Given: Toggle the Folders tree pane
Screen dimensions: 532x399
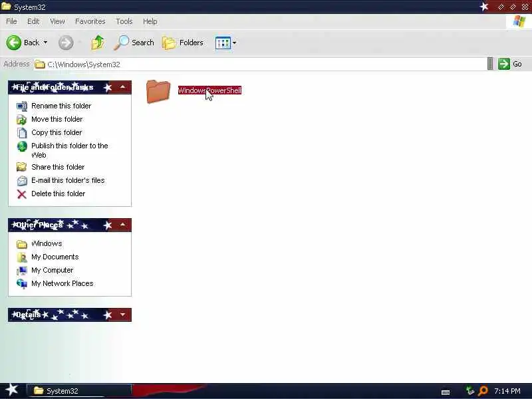Looking at the screenshot, I should tap(182, 43).
